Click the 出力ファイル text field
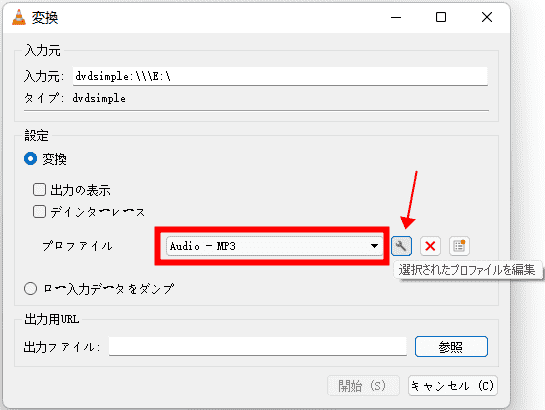 tap(258, 346)
